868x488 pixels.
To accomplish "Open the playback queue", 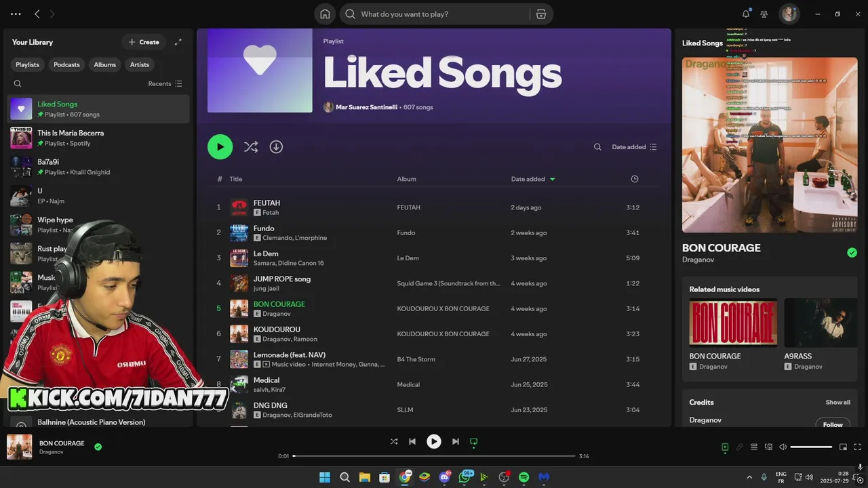I will pos(754,447).
